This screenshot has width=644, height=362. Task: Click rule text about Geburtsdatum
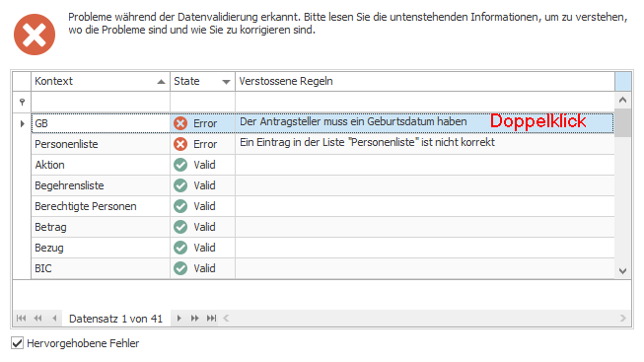(x=353, y=121)
